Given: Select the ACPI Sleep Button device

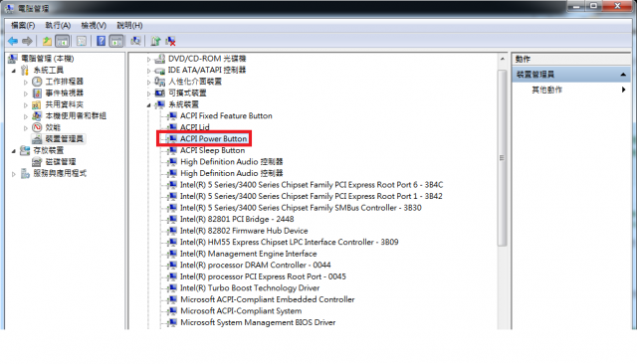Looking at the screenshot, I should 212,150.
